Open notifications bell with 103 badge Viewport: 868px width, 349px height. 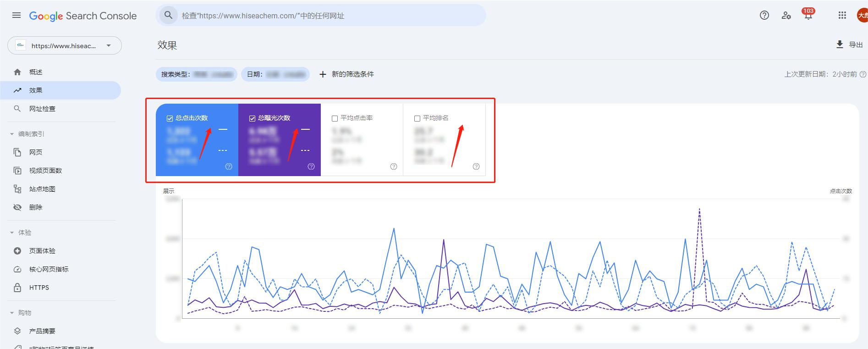(x=808, y=16)
